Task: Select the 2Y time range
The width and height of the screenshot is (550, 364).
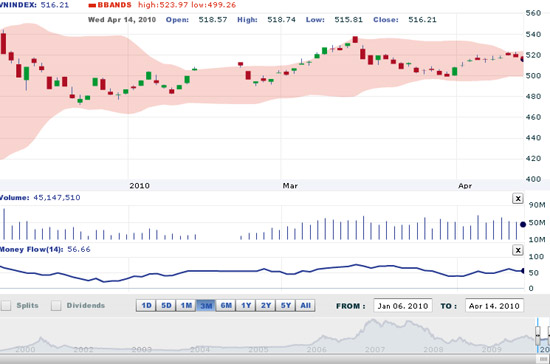Action: pyautogui.click(x=266, y=305)
